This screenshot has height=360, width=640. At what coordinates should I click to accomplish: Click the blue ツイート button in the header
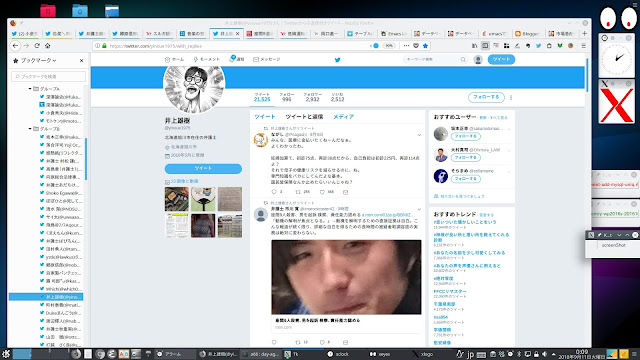tap(501, 60)
